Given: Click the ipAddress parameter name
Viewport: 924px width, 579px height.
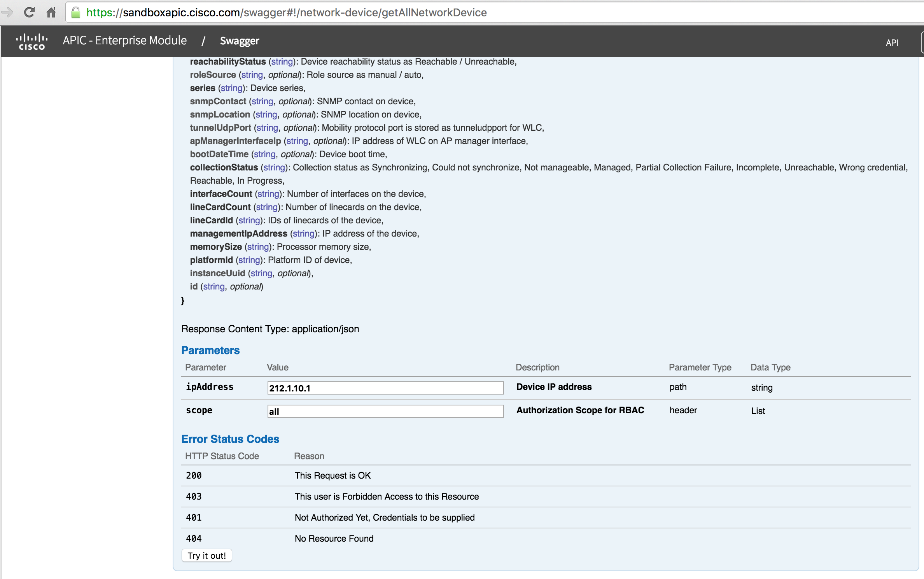Looking at the screenshot, I should click(210, 387).
